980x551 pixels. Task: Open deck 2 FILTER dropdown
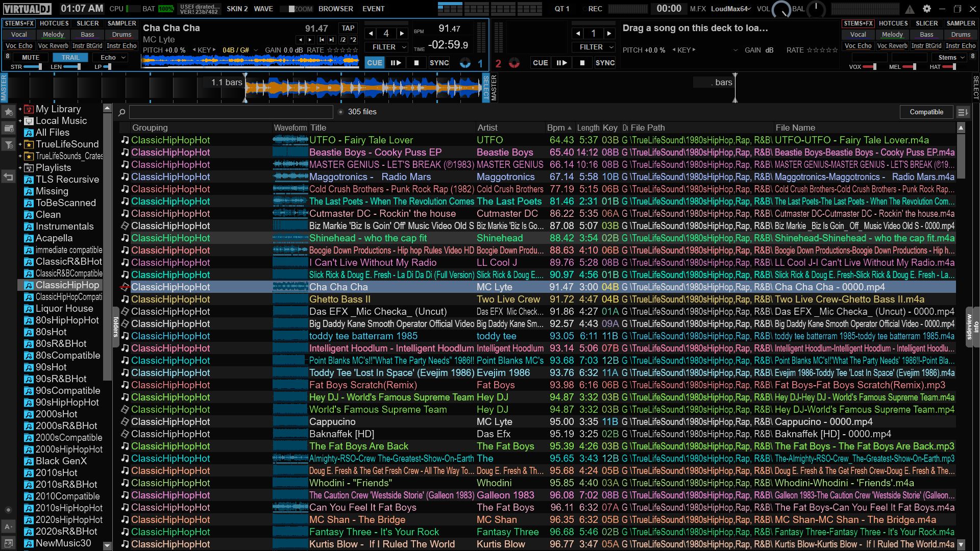pyautogui.click(x=594, y=47)
